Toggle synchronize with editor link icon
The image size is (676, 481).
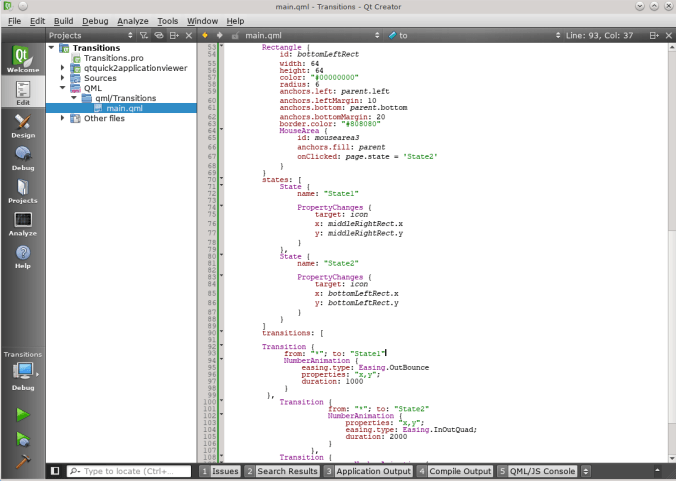tap(158, 35)
